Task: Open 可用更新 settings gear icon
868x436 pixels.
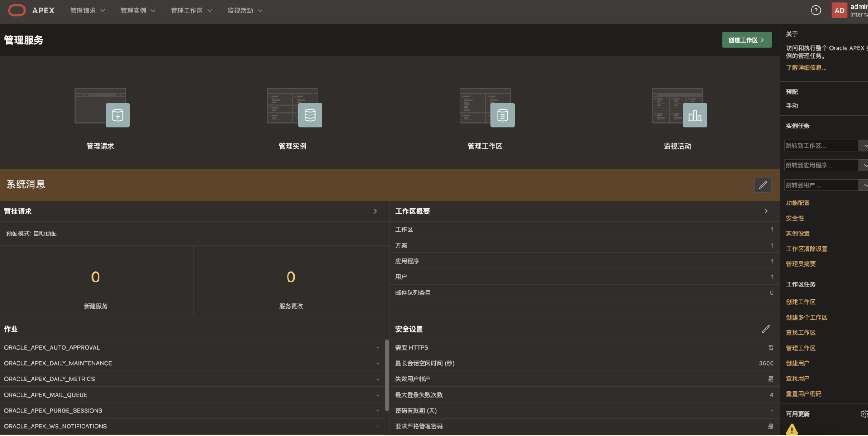Action: [864, 414]
